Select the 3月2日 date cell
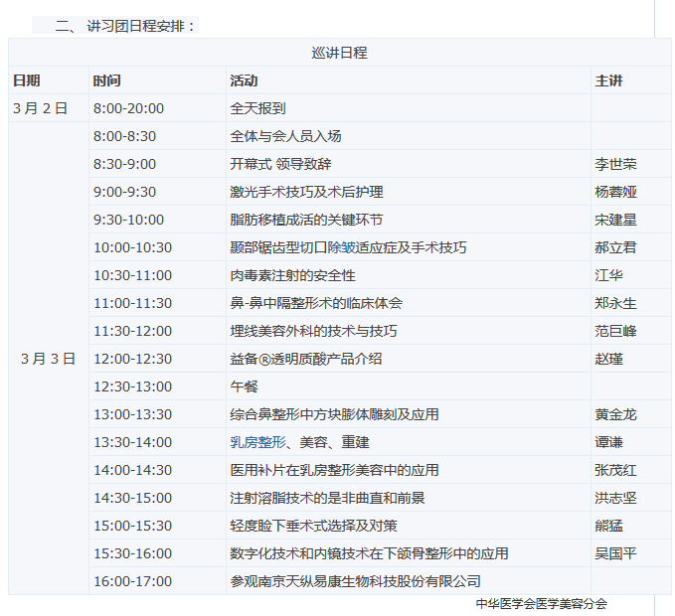Image resolution: width=675 pixels, height=616 pixels. click(41, 108)
